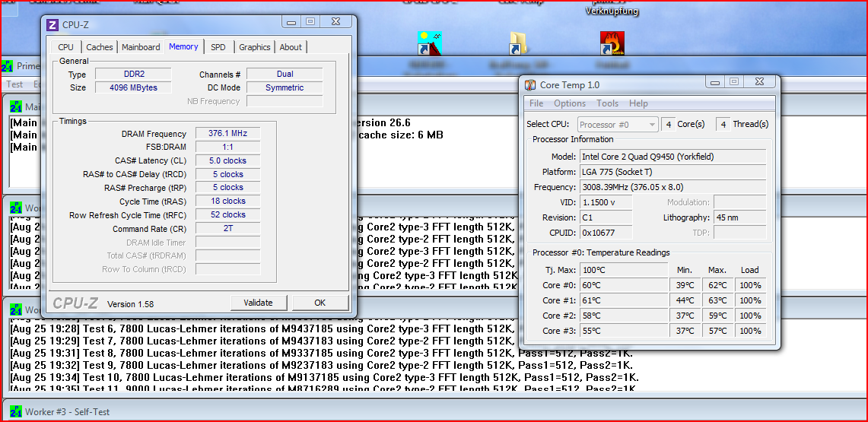Viewport: 868px width, 422px height.
Task: Open the Help menu in Core Temp
Action: pos(638,103)
